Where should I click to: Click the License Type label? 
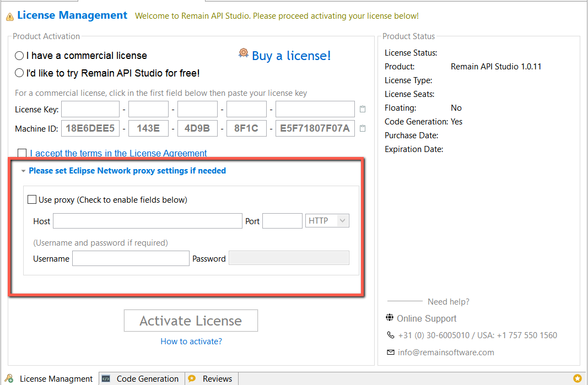click(408, 80)
